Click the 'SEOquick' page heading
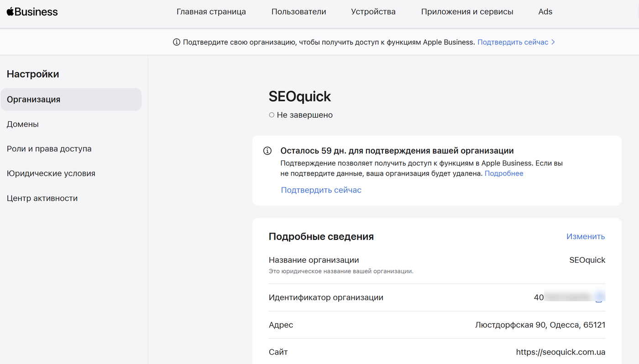The height and width of the screenshot is (364, 639). click(300, 96)
